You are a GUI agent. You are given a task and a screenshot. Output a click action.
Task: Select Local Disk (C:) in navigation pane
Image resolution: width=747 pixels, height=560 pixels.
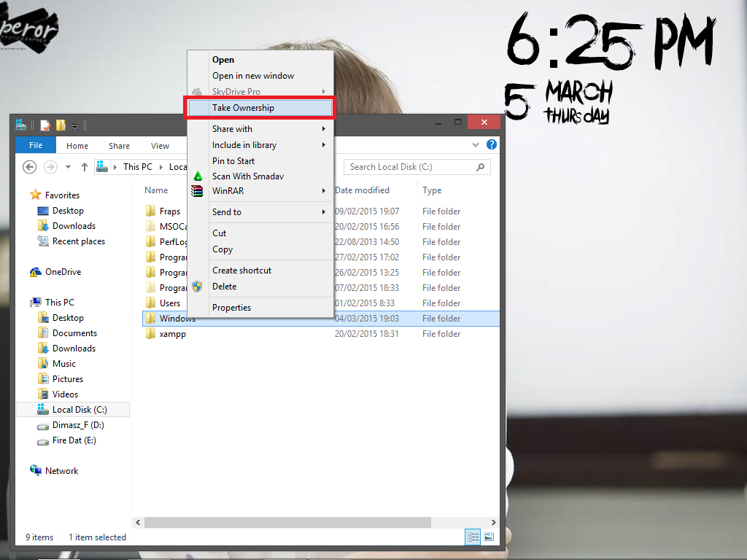tap(73, 410)
